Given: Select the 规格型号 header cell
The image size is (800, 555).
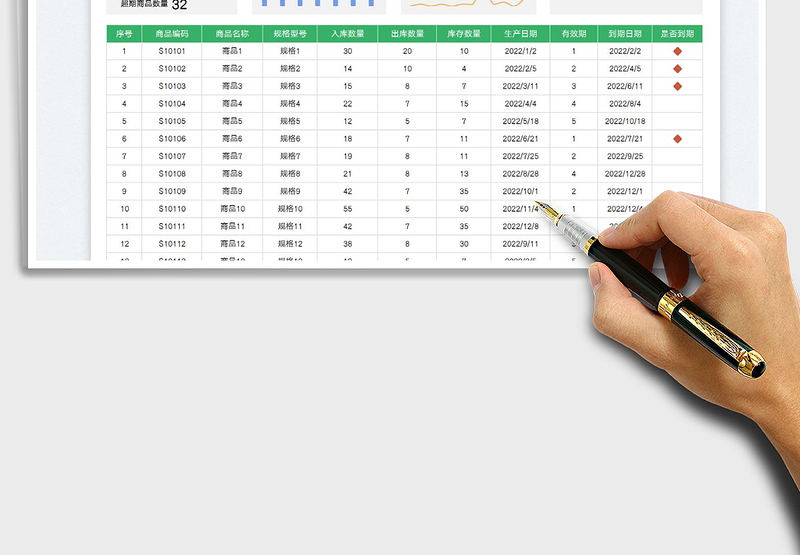Looking at the screenshot, I should pos(290,33).
